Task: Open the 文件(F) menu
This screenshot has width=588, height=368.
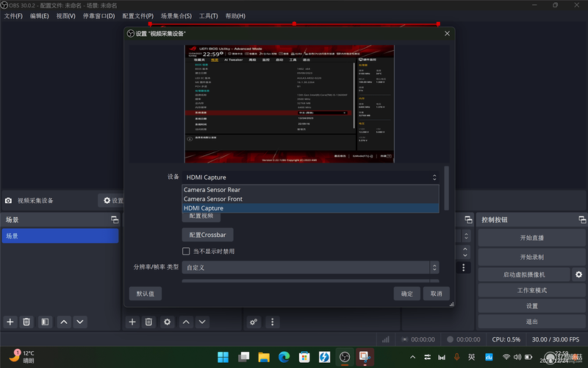Action: click(13, 15)
